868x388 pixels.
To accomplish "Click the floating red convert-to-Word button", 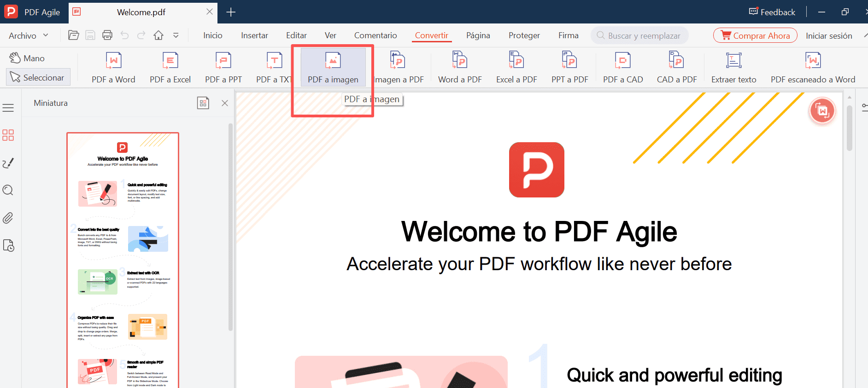I will click(822, 111).
